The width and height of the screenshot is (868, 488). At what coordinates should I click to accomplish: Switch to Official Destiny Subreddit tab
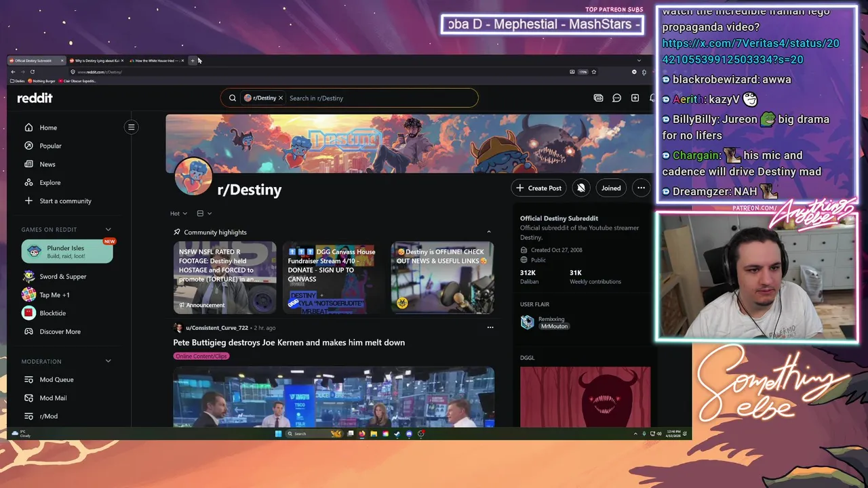(35, 60)
